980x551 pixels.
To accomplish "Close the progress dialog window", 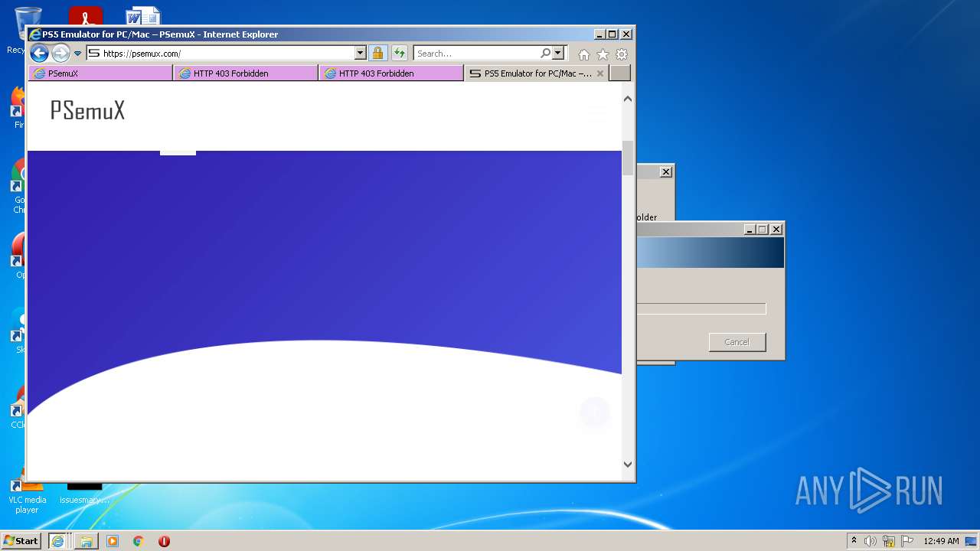I will [776, 230].
